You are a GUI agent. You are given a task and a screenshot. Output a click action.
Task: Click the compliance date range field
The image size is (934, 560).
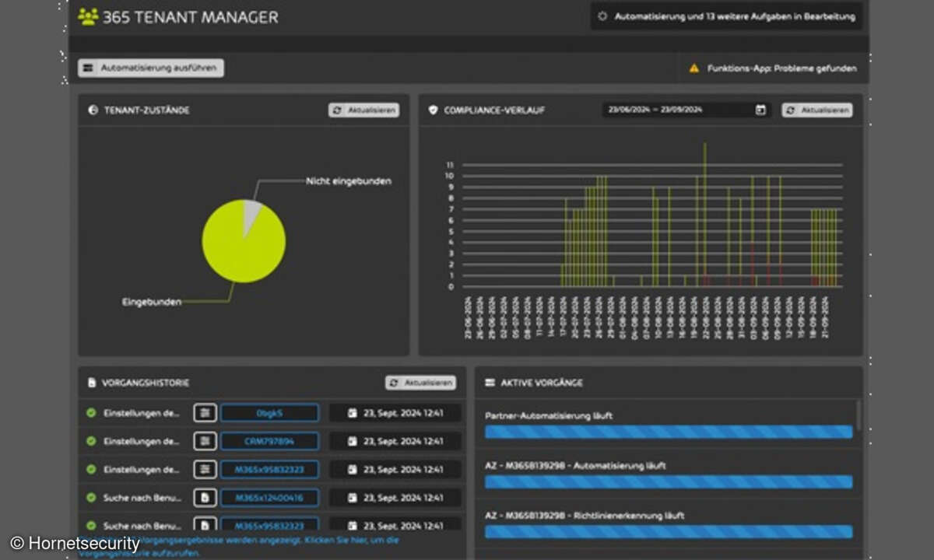click(687, 110)
